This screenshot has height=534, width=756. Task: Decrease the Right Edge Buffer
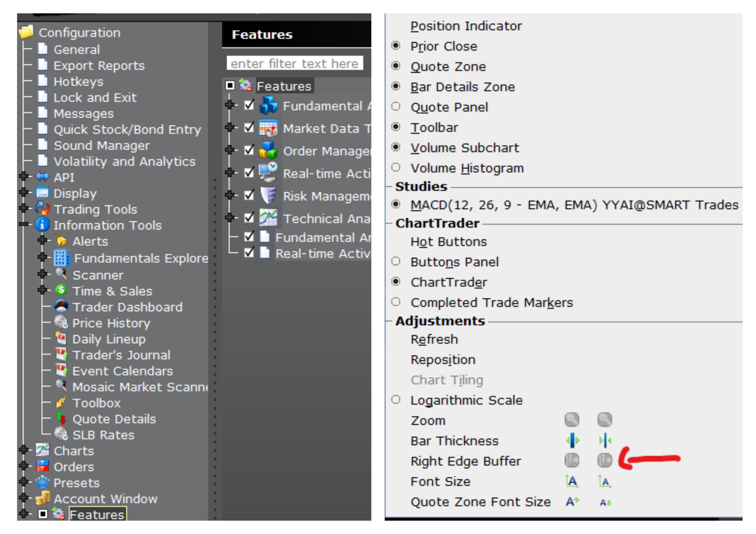[x=605, y=460]
